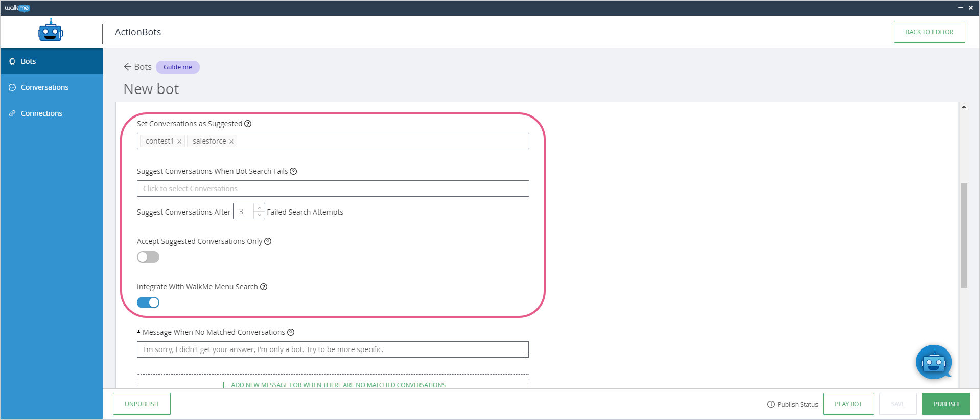The width and height of the screenshot is (980, 420).
Task: Show help for Accept Suggested Conversations Only
Action: coord(268,241)
